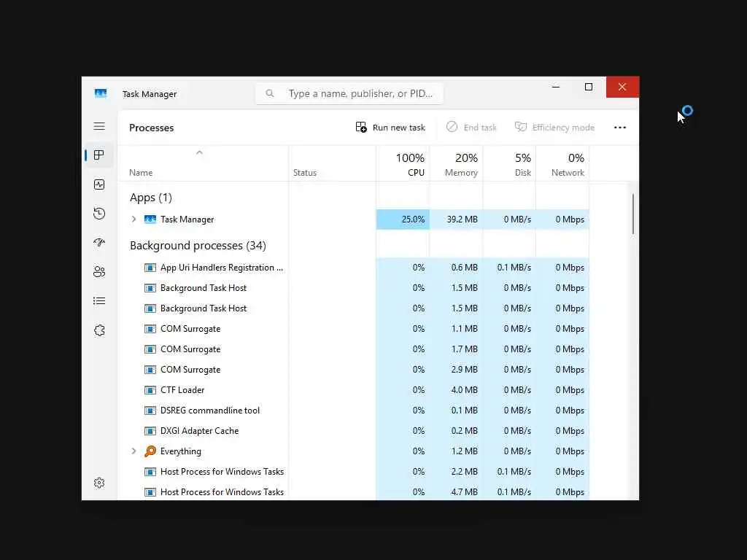Toggle sort arrow above Name column
Viewport: 747px width, 560px height.
pos(200,152)
